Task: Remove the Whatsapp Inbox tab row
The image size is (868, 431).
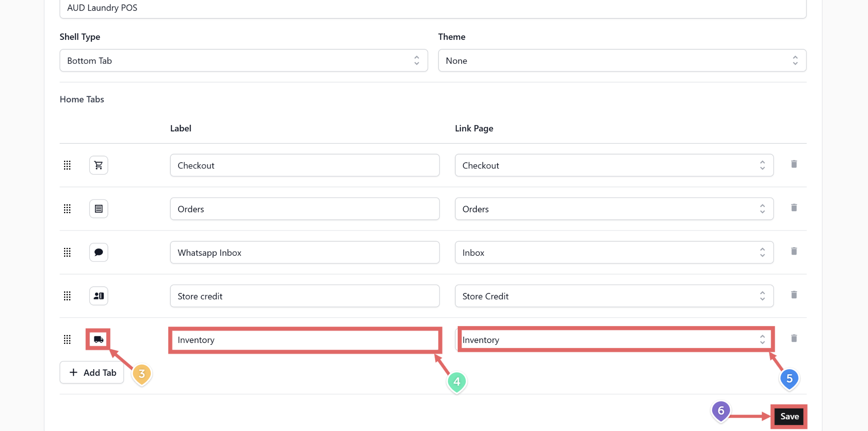Action: pyautogui.click(x=794, y=251)
